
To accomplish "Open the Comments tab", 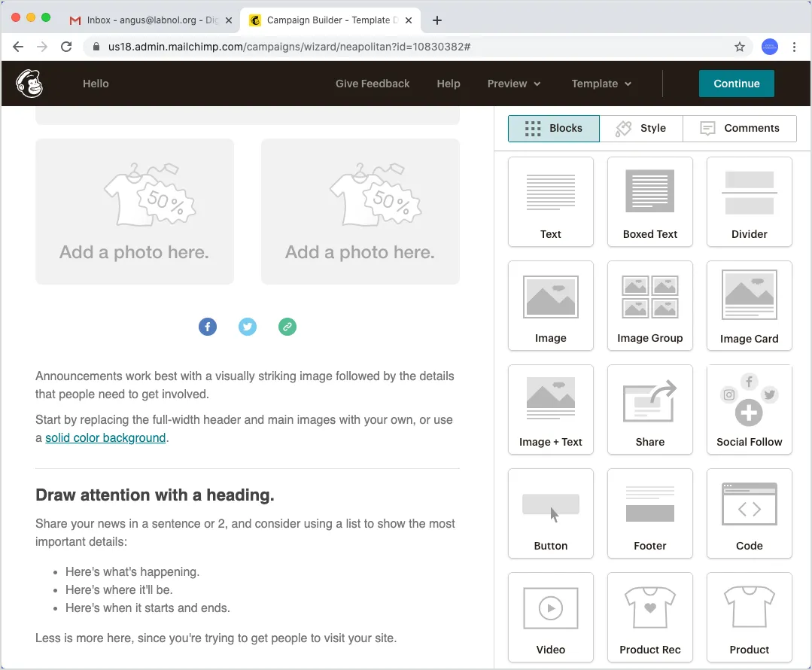I will 740,128.
